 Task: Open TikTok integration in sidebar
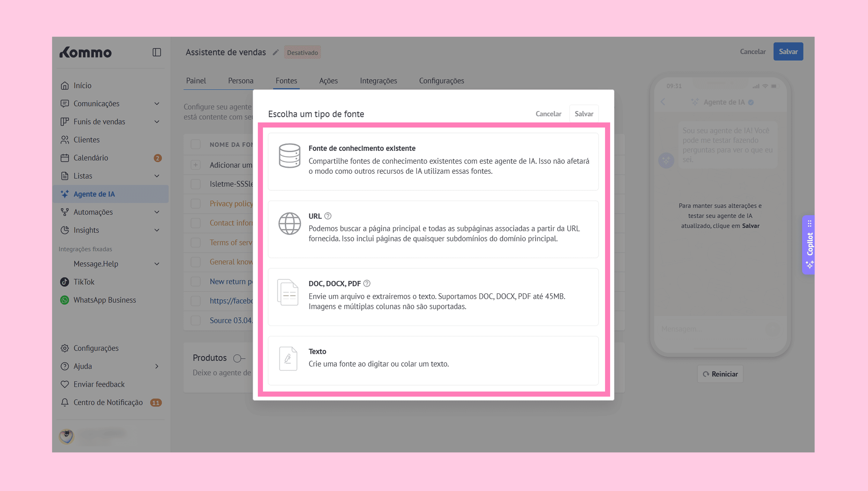[x=84, y=282]
